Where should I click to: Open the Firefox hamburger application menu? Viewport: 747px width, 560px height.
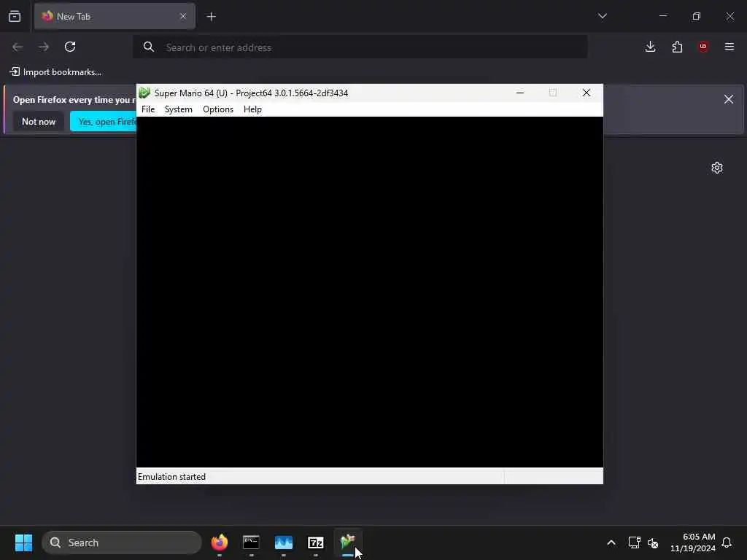click(729, 47)
